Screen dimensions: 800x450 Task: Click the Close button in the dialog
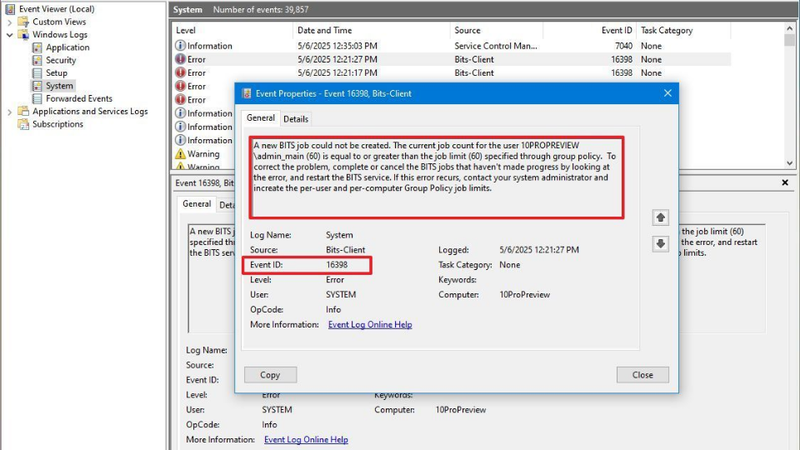point(642,374)
